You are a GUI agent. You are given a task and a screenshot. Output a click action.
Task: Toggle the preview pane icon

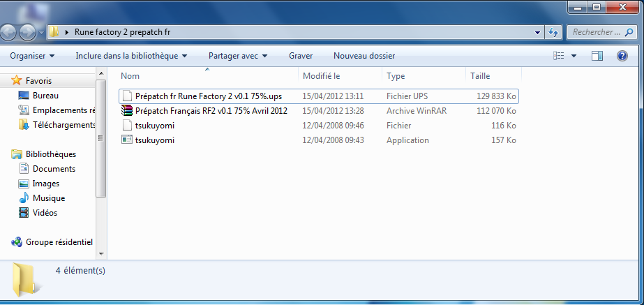point(597,56)
